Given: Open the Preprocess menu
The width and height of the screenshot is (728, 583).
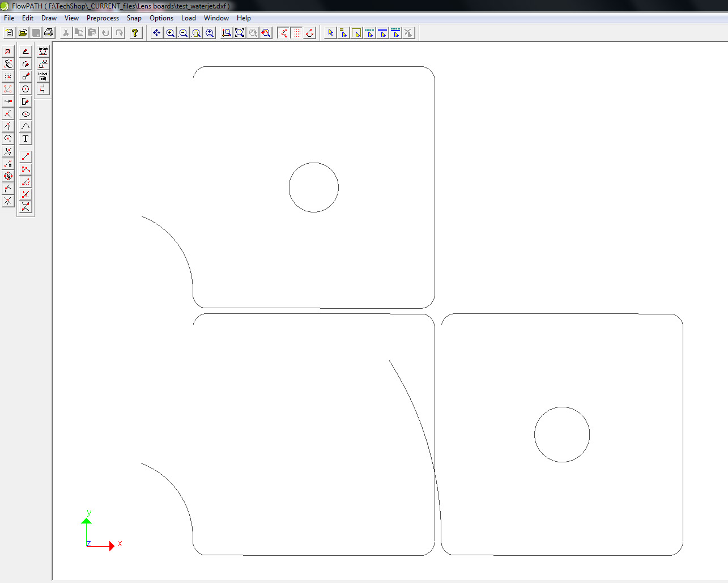Looking at the screenshot, I should [103, 18].
